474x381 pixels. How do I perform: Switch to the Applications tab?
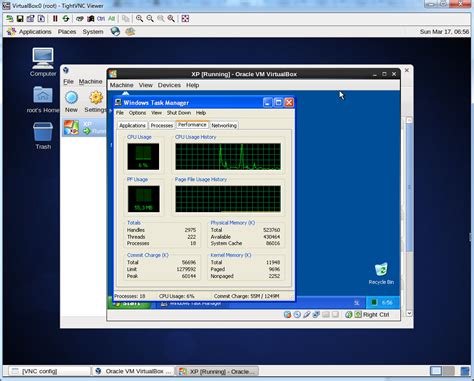pos(132,126)
